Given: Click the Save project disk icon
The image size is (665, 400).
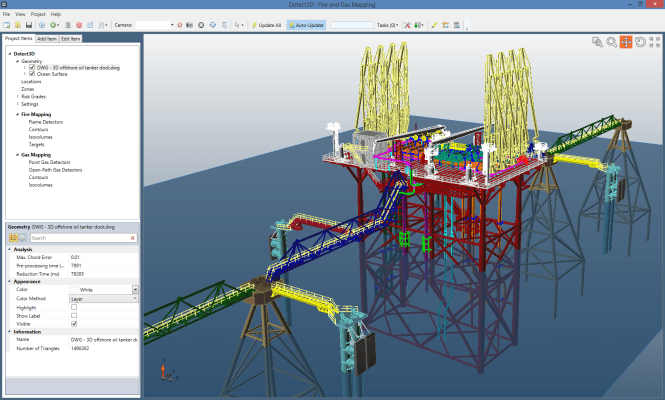Looking at the screenshot, I should [x=29, y=24].
